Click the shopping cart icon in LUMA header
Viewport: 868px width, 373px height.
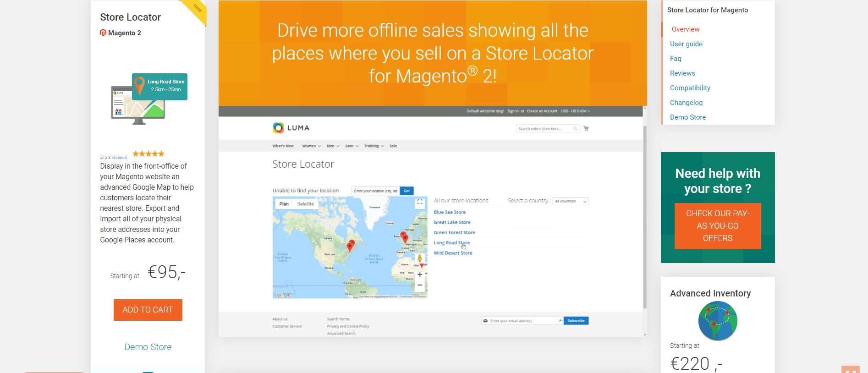(x=586, y=128)
